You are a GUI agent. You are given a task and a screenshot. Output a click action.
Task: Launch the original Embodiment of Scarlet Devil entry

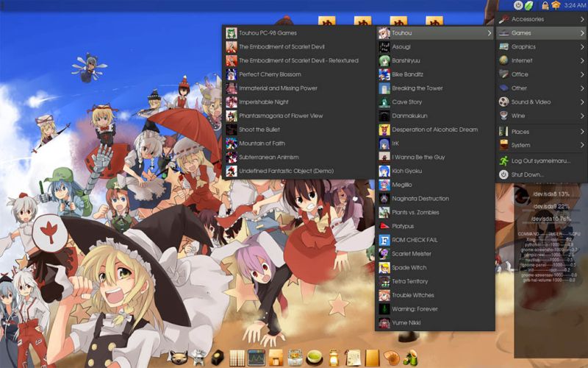pos(298,47)
